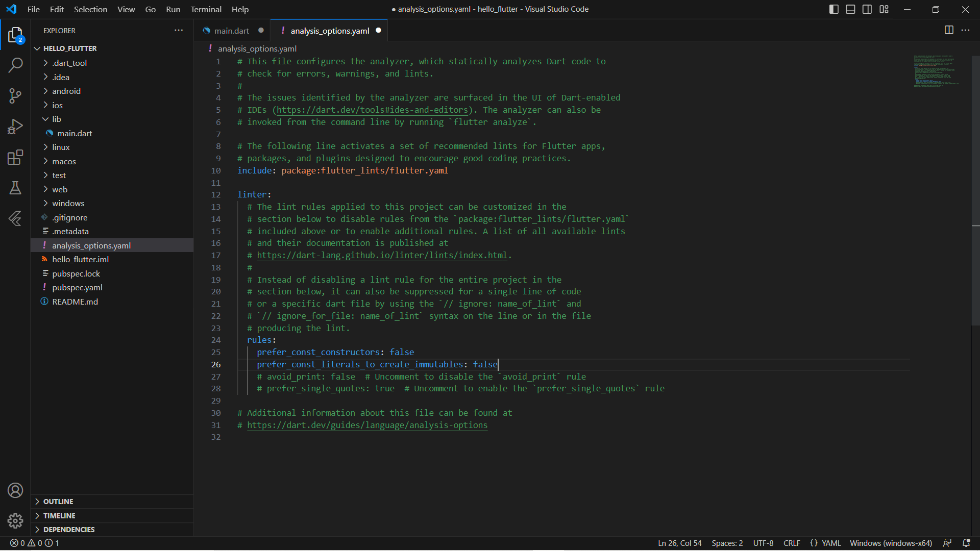Open the Search view
Viewport: 980px width, 551px height.
[x=15, y=65]
